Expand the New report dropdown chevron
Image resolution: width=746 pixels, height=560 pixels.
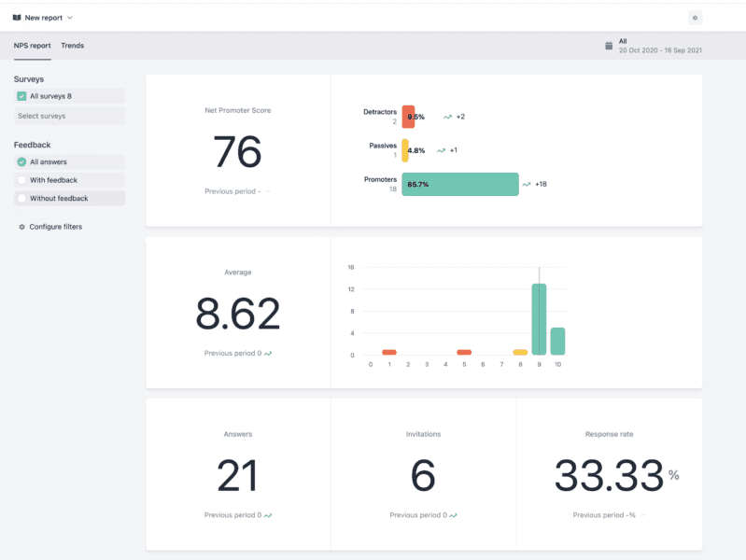(70, 18)
